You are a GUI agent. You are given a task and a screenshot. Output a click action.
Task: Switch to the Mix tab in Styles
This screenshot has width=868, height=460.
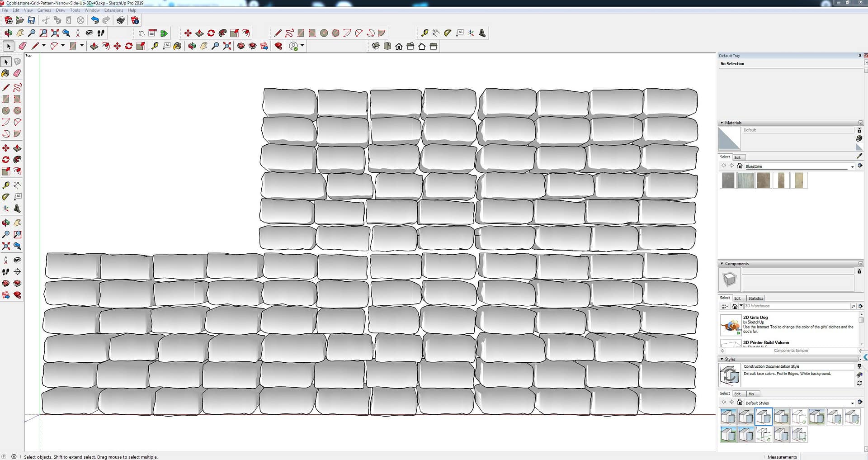pyautogui.click(x=751, y=394)
